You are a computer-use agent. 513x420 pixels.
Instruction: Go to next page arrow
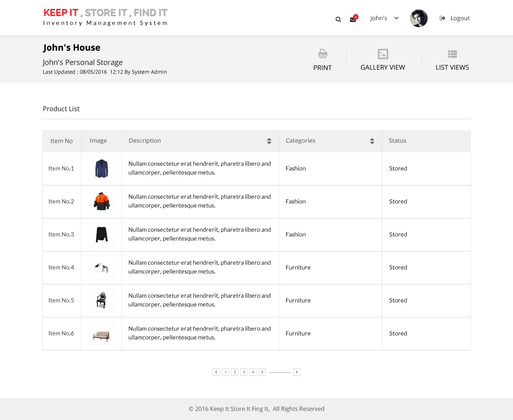297,372
